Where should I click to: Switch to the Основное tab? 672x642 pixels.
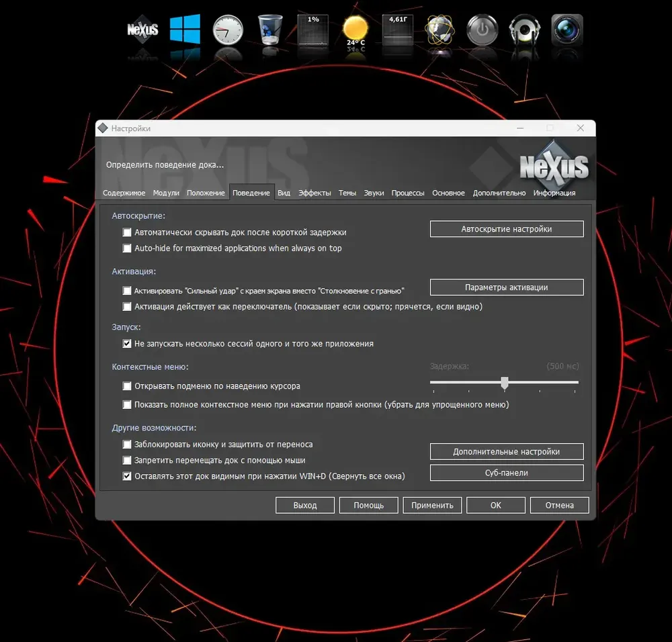click(x=448, y=193)
